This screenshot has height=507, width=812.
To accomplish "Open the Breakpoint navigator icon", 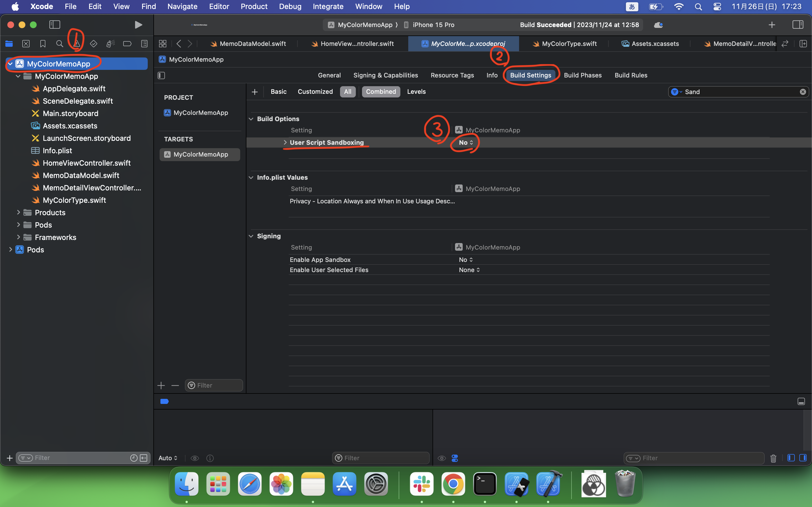I will click(127, 44).
